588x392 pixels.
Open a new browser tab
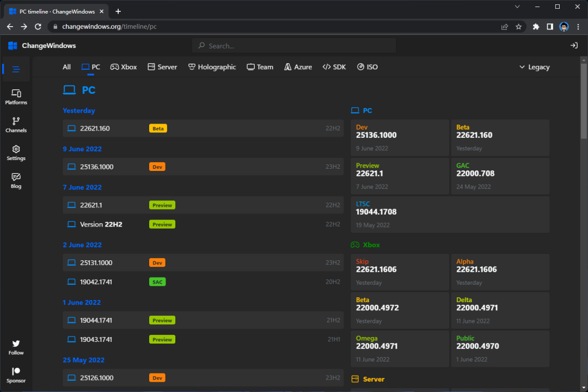(x=118, y=11)
